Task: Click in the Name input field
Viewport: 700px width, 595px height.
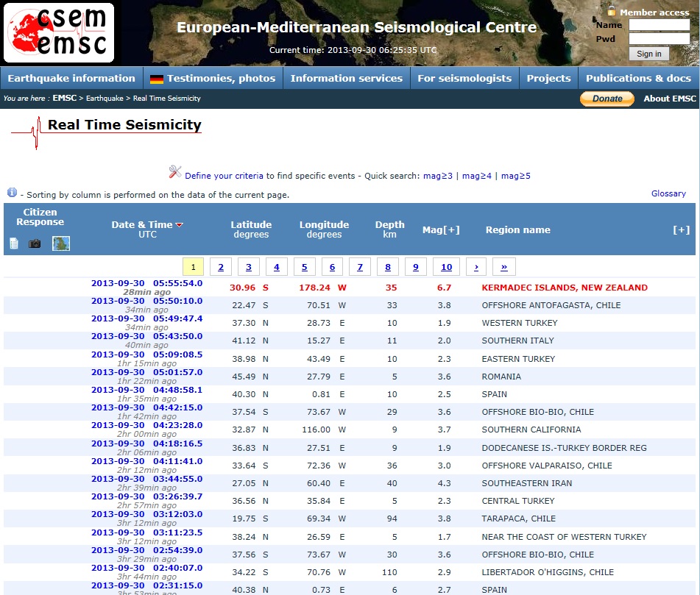Action: 660,25
